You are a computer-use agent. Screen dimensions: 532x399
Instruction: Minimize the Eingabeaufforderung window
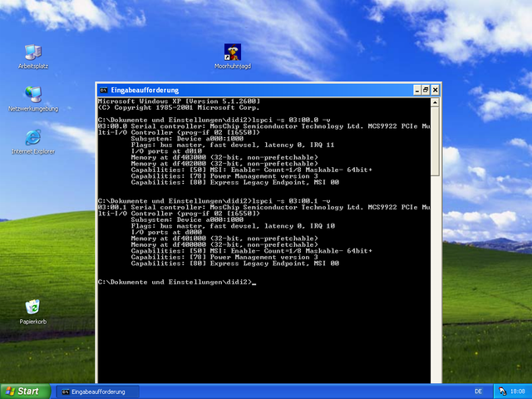417,90
